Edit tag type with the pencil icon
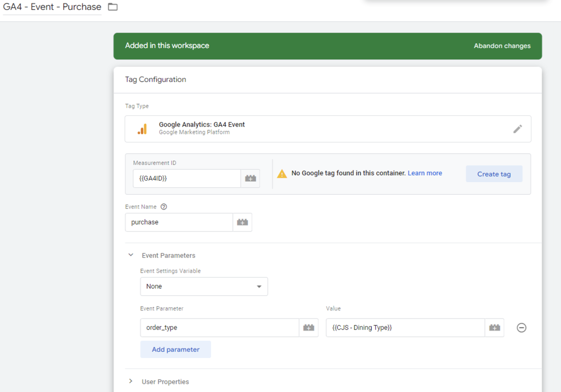This screenshot has width=561, height=392. pos(517,129)
